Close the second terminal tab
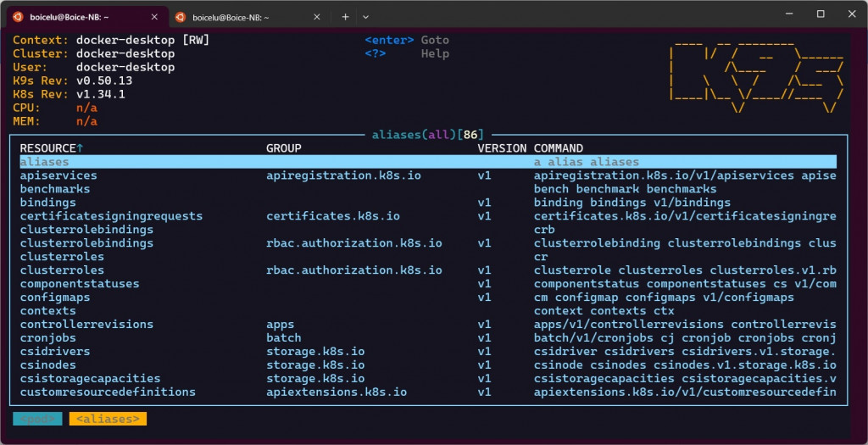This screenshot has height=445, width=868. [x=317, y=17]
